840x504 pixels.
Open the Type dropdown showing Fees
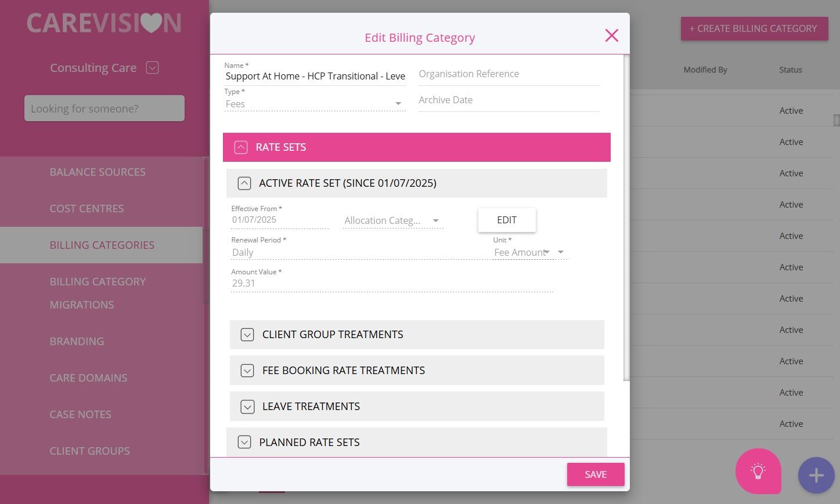click(315, 104)
